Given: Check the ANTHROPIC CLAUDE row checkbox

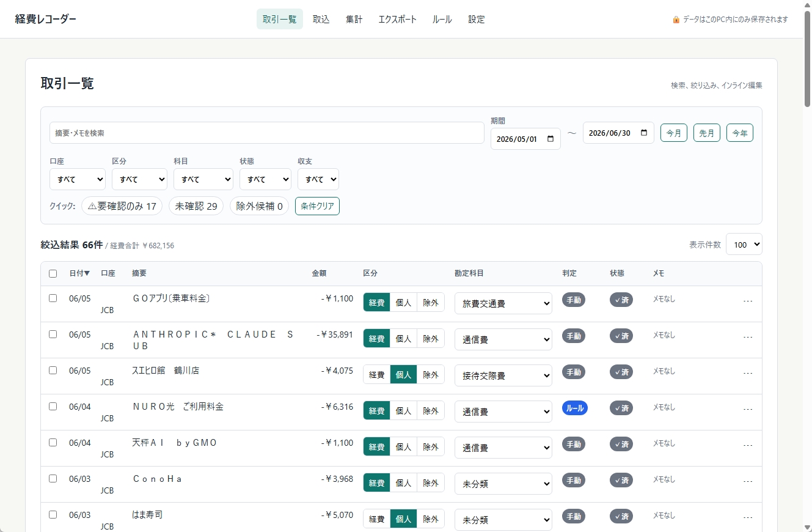Looking at the screenshot, I should coord(53,334).
